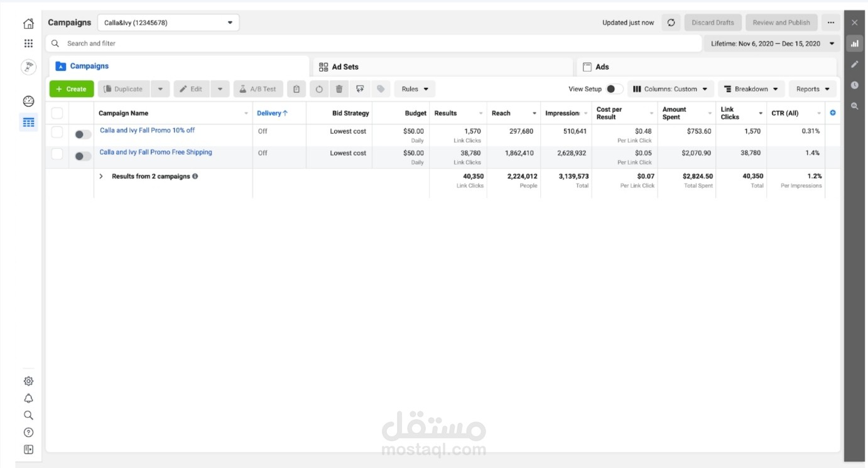This screenshot has height=468, width=868.
Task: Switch to the Campaigns tab
Action: [180, 66]
